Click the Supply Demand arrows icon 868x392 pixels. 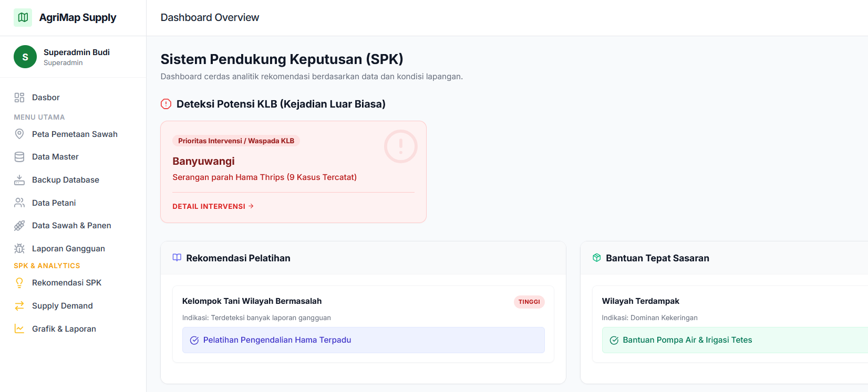(19, 306)
